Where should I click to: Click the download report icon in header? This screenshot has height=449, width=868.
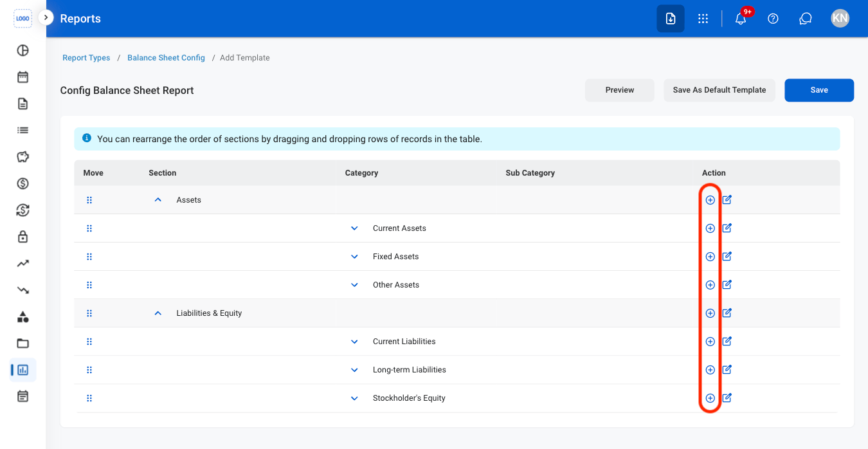click(671, 19)
